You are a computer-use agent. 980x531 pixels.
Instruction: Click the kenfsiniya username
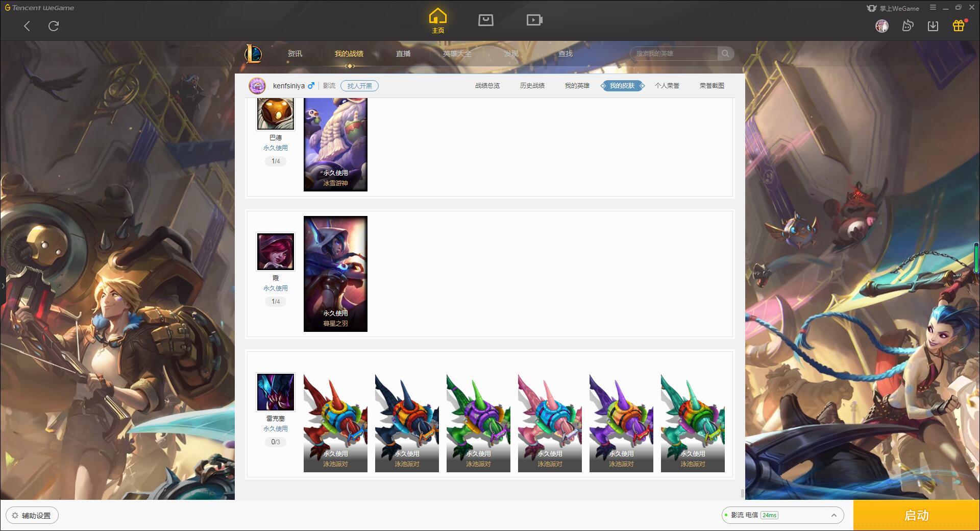click(289, 86)
